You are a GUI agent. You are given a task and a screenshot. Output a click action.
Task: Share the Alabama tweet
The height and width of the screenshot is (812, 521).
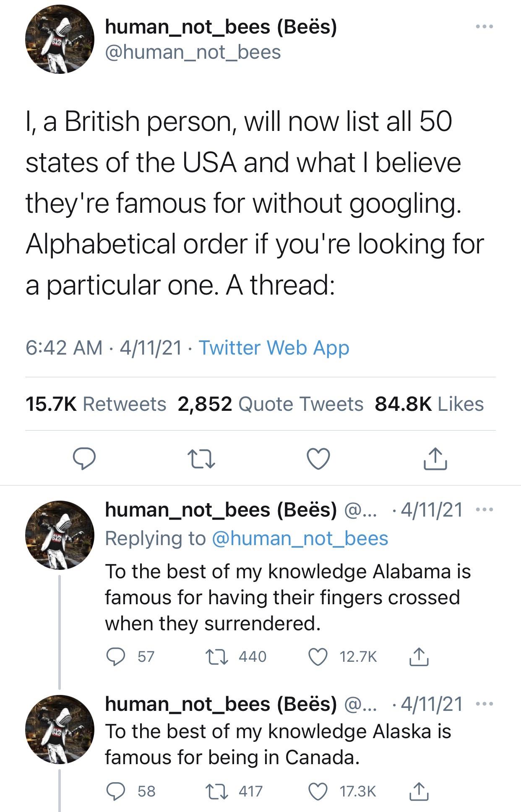(419, 656)
